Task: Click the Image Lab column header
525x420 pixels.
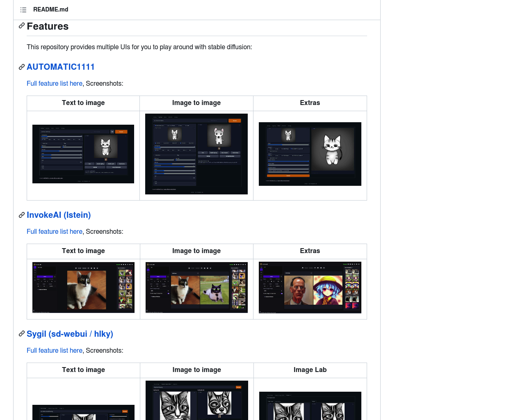Action: (x=310, y=370)
